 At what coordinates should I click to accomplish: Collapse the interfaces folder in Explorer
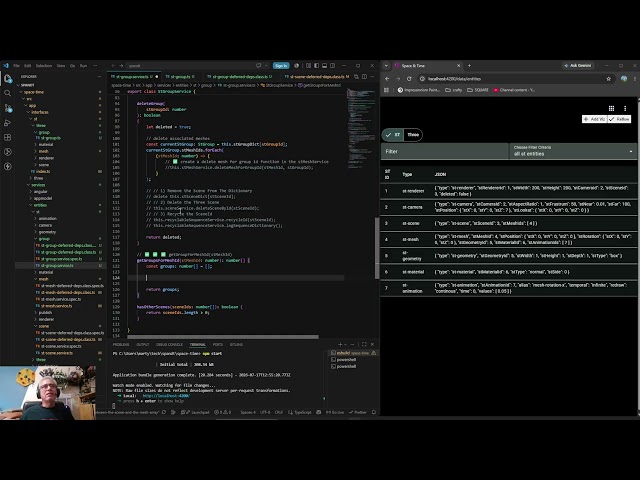point(40,112)
